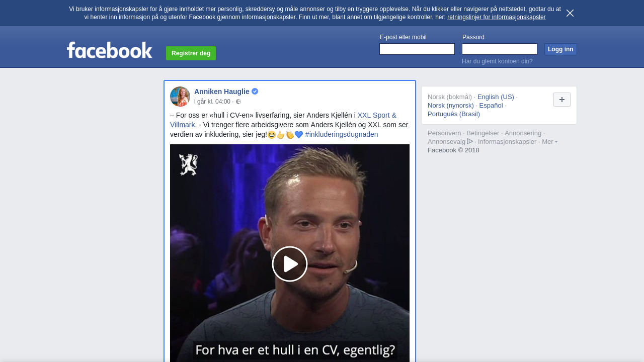Switch language to English (US)
The height and width of the screenshot is (362, 644).
[x=496, y=97]
